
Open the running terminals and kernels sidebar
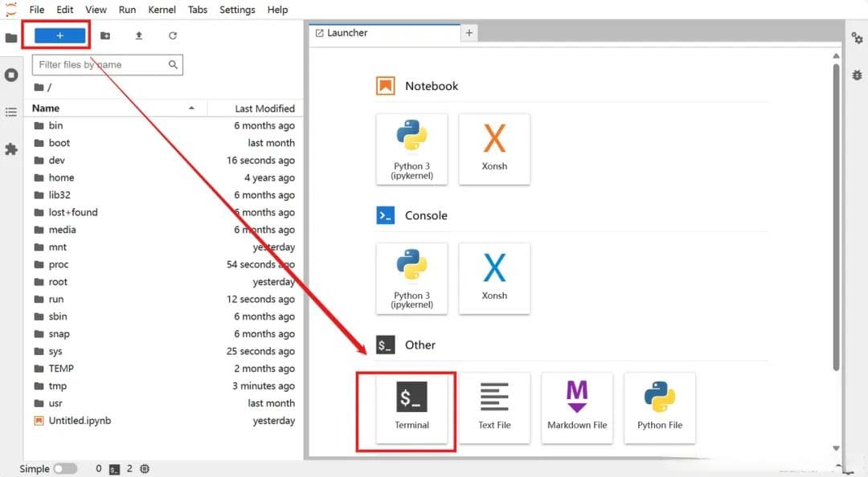(x=11, y=75)
